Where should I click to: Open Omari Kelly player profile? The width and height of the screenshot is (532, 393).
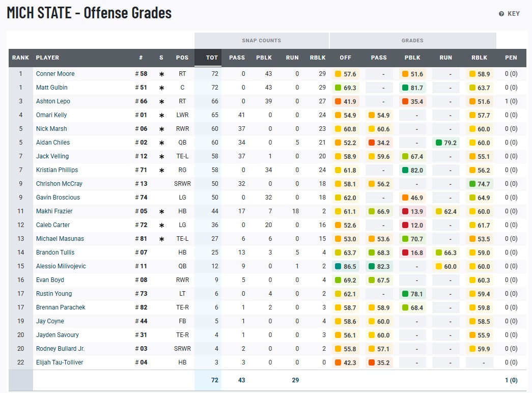click(51, 115)
